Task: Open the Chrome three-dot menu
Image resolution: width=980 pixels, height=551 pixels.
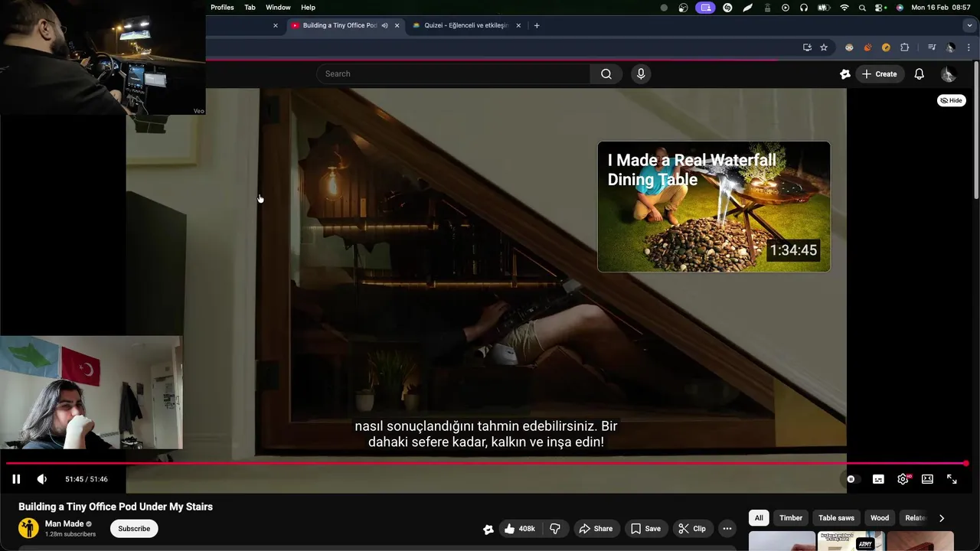Action: tap(969, 47)
